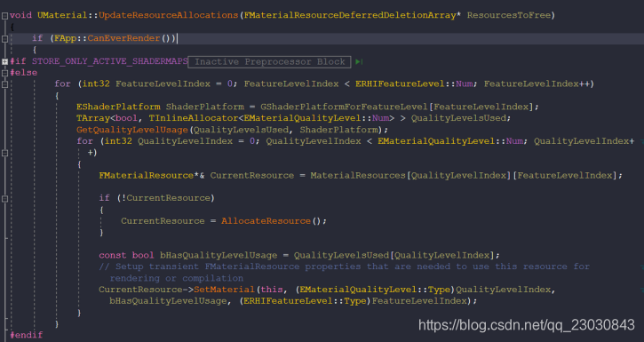Click the Inactive Preprocessor Block label
644x342 pixels.
[x=269, y=62]
